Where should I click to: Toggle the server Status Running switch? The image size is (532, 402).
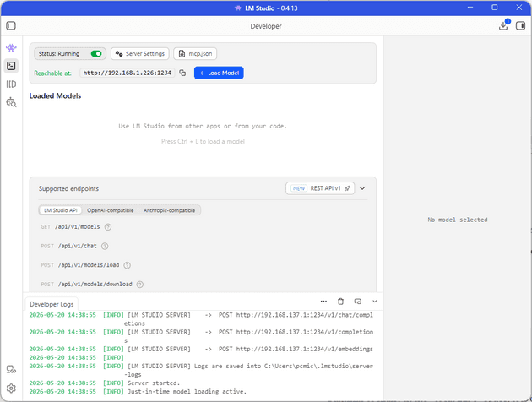tap(96, 53)
